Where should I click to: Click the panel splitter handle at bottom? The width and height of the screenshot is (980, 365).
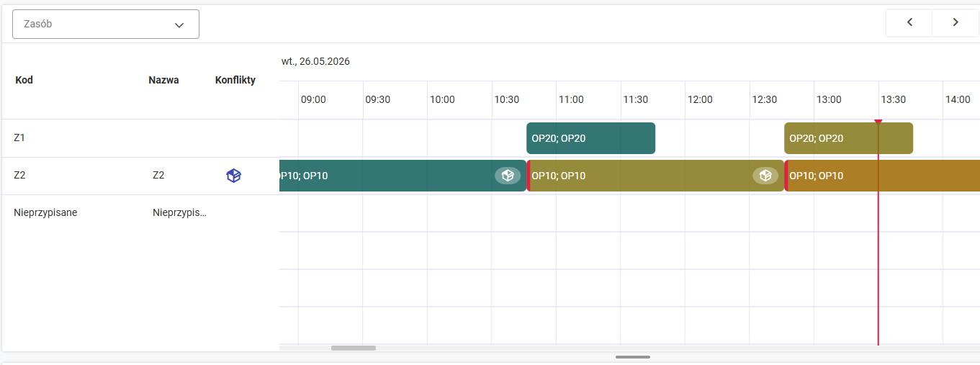click(x=633, y=357)
